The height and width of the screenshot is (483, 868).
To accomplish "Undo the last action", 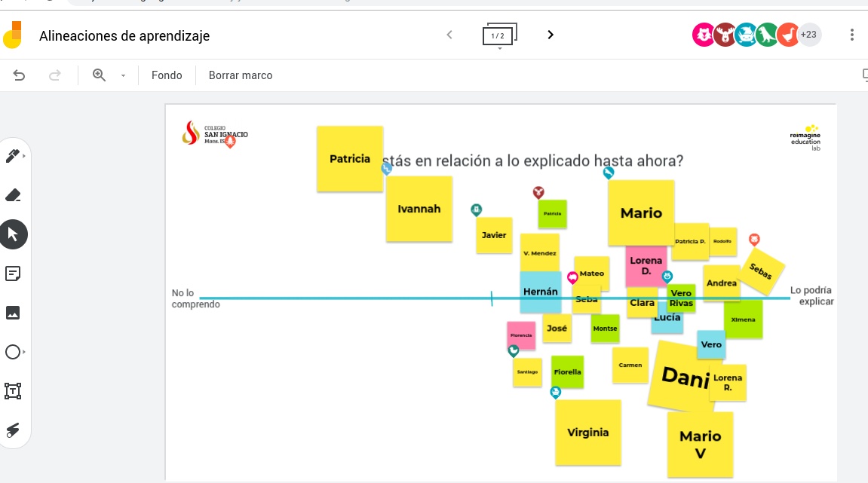I will click(20, 75).
